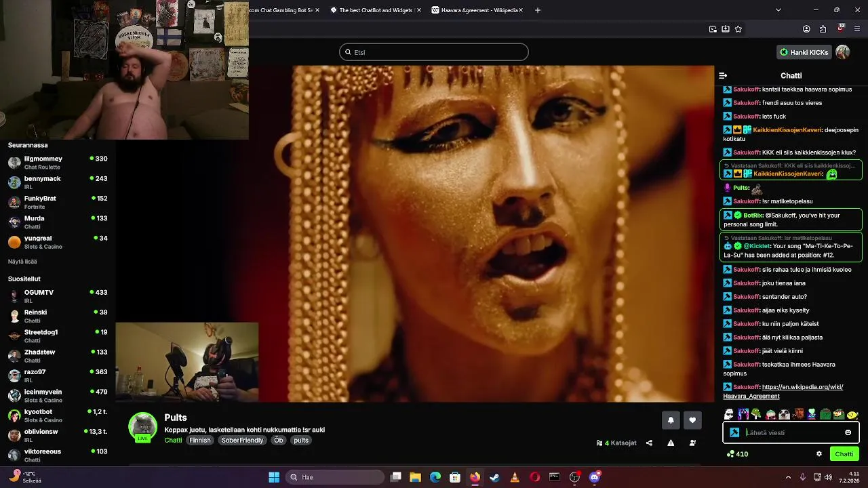This screenshot has height=488, width=868.
Task: Click the BotRix username in chat
Action: [x=753, y=215]
